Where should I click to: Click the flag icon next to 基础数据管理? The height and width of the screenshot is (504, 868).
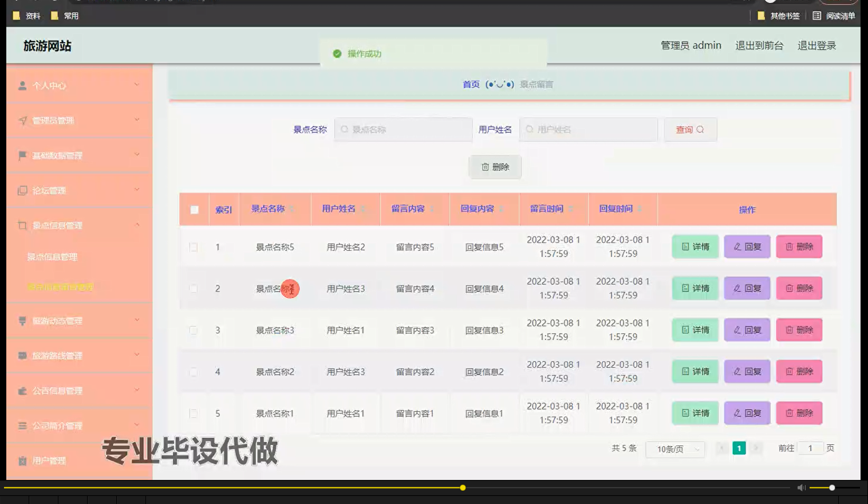tap(22, 155)
